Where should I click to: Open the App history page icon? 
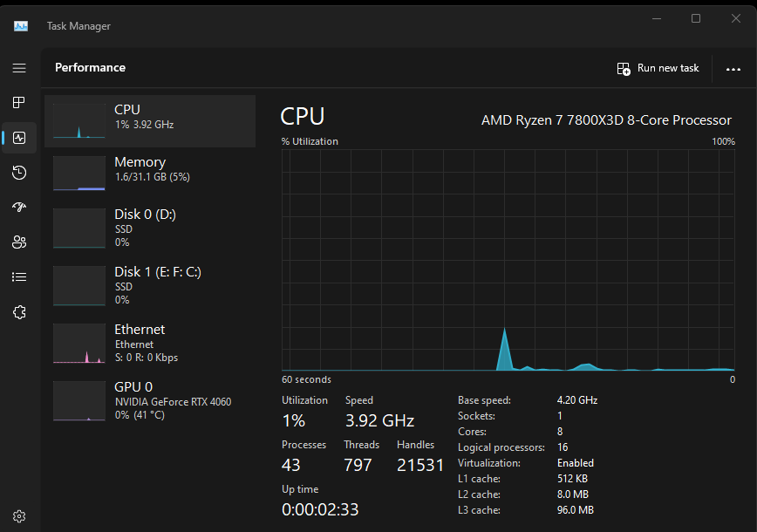point(19,173)
